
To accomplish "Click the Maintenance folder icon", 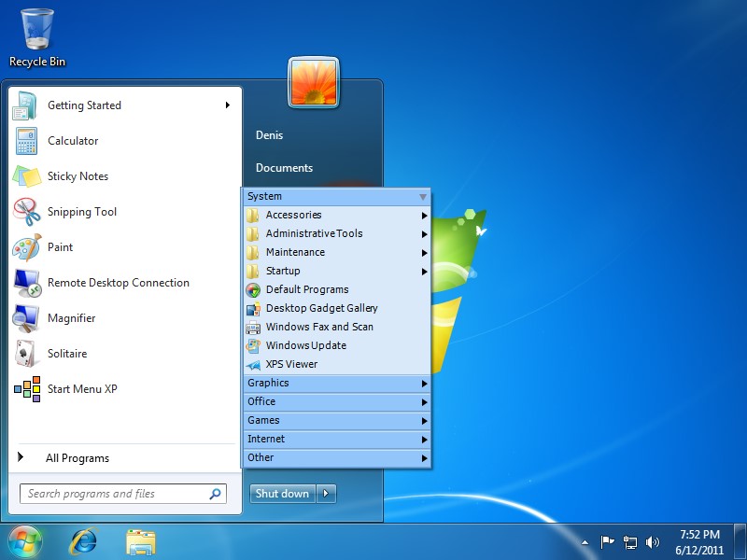I will click(x=252, y=252).
